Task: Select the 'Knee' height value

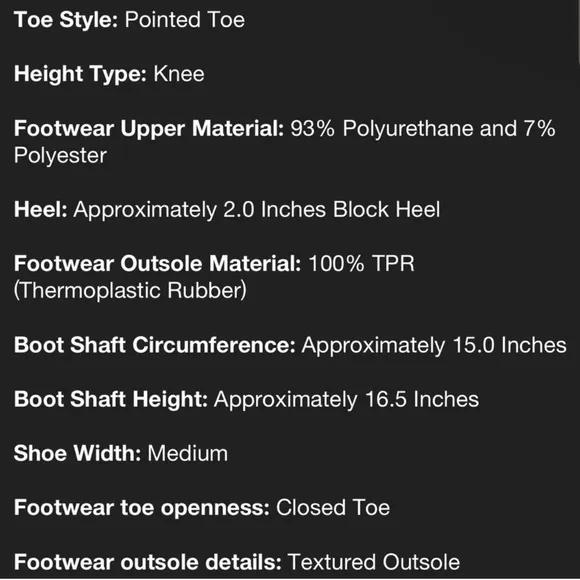Action: 179,74
